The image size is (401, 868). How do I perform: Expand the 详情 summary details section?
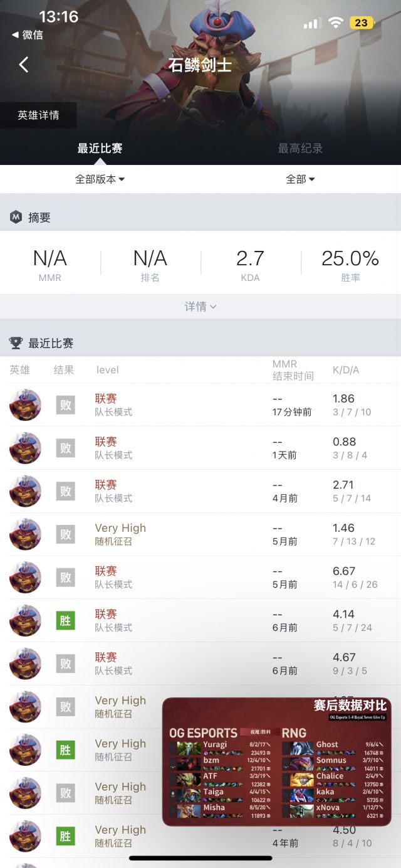[x=200, y=306]
